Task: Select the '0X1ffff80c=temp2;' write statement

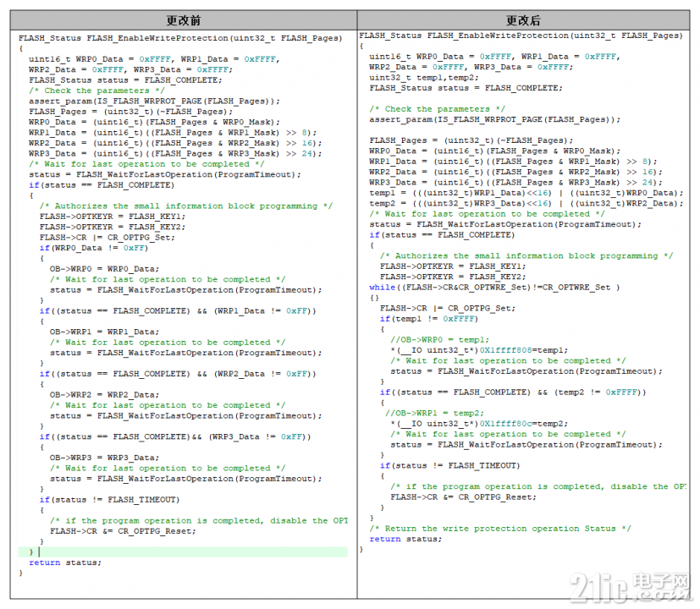Action: [479, 424]
